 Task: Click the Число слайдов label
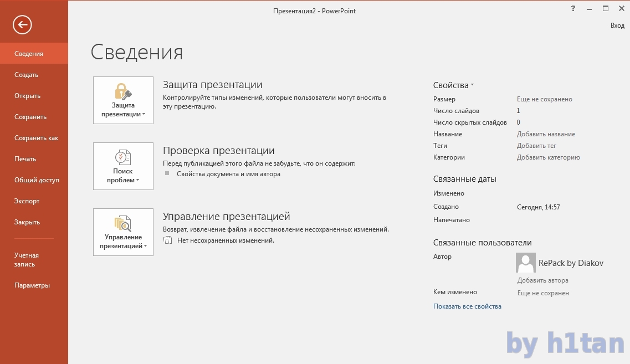tap(456, 111)
